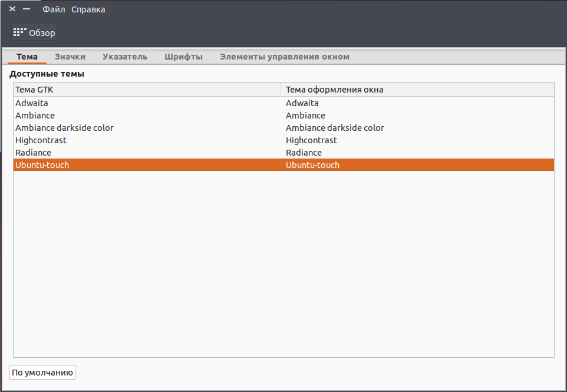Select the Radiance theme row
This screenshot has height=392, width=567.
(x=283, y=152)
